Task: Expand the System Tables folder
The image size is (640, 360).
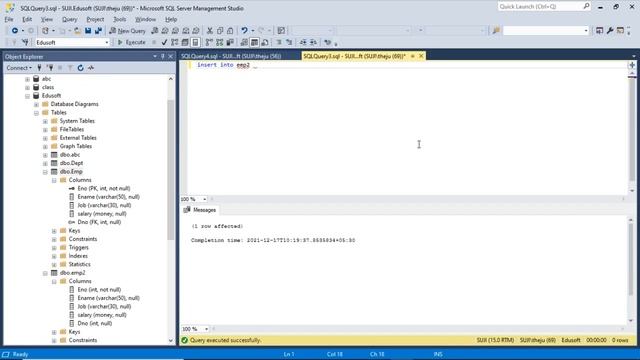Action: (x=45, y=121)
